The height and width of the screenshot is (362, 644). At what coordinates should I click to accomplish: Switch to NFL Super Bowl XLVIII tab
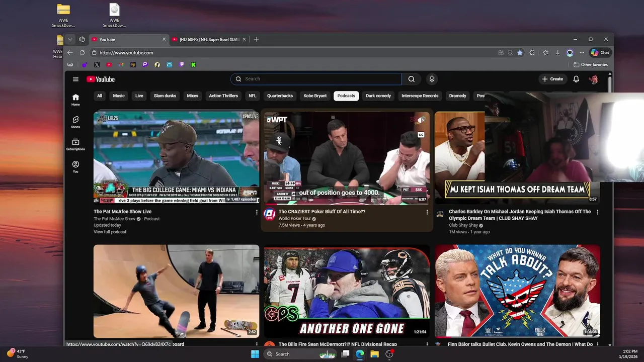pos(209,39)
